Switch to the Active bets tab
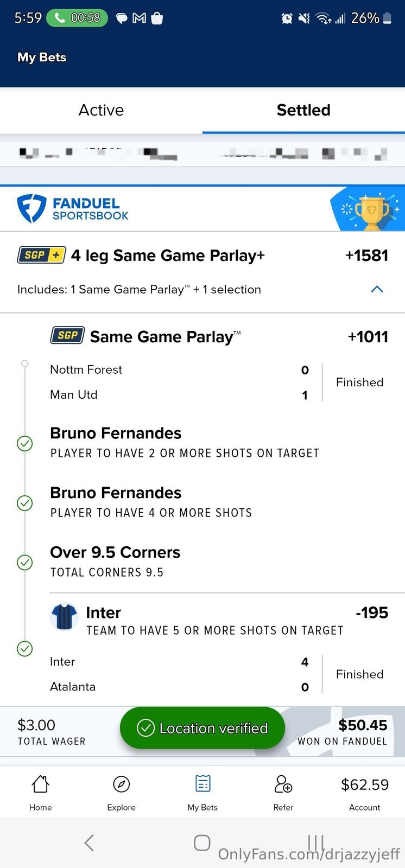Viewport: 405px width, 868px height. 101,110
